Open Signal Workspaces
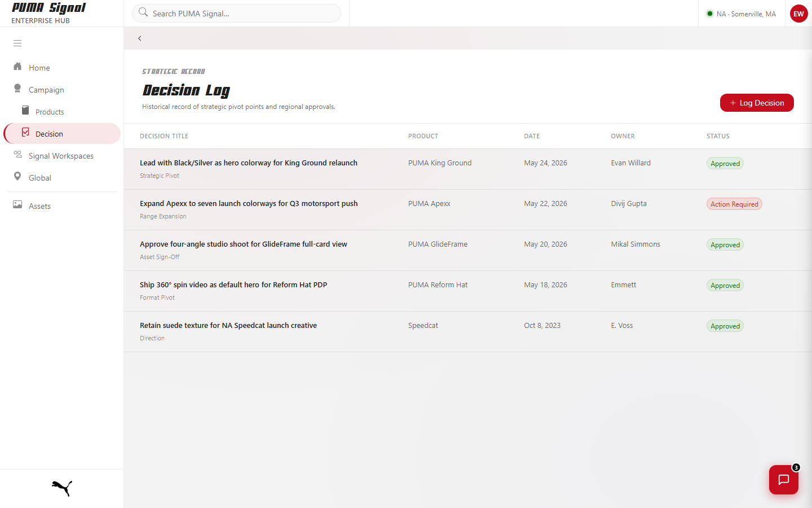 click(62, 156)
